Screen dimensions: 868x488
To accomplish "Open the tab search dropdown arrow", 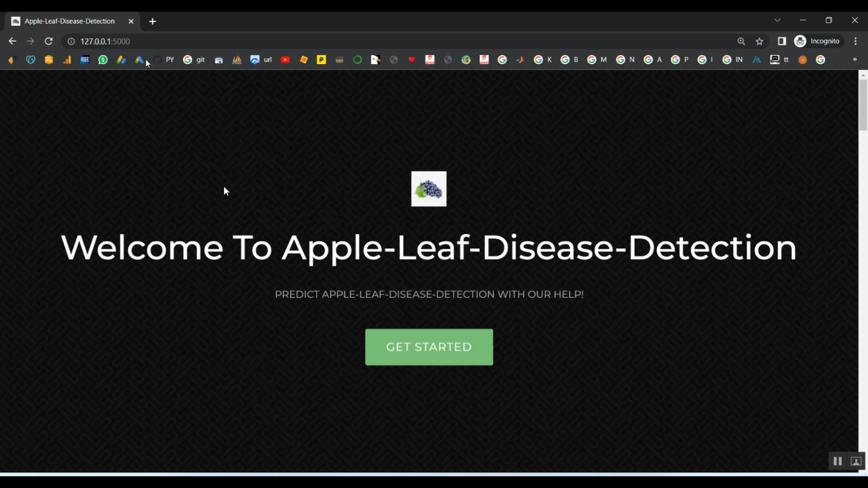I will (x=777, y=20).
